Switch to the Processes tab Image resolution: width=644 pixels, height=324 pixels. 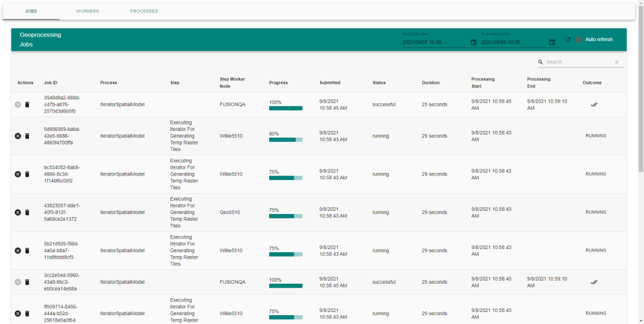144,11
